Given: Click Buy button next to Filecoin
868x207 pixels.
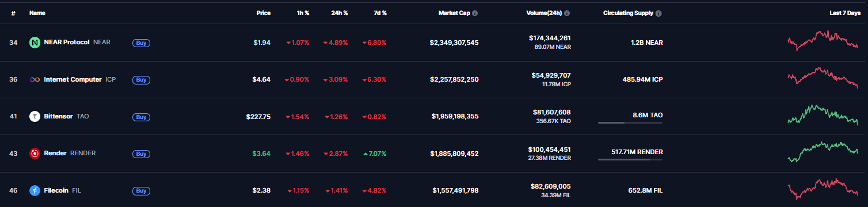Looking at the screenshot, I should click(141, 190).
